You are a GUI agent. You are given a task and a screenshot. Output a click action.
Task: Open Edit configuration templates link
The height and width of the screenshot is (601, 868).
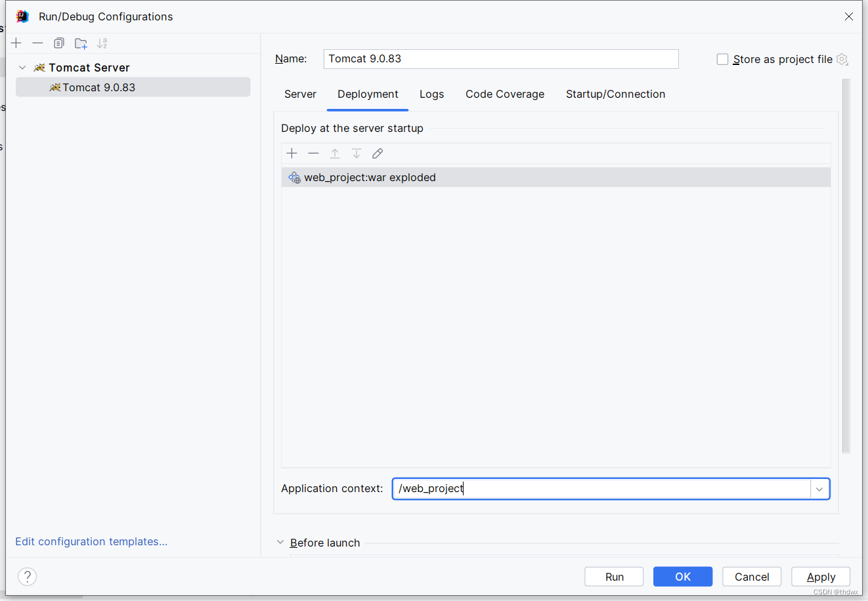click(91, 541)
